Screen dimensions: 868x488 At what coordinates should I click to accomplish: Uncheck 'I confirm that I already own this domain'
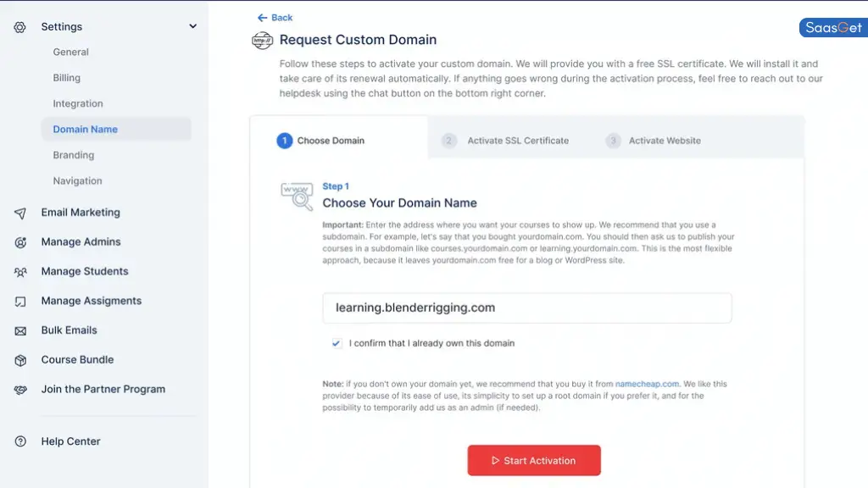337,344
